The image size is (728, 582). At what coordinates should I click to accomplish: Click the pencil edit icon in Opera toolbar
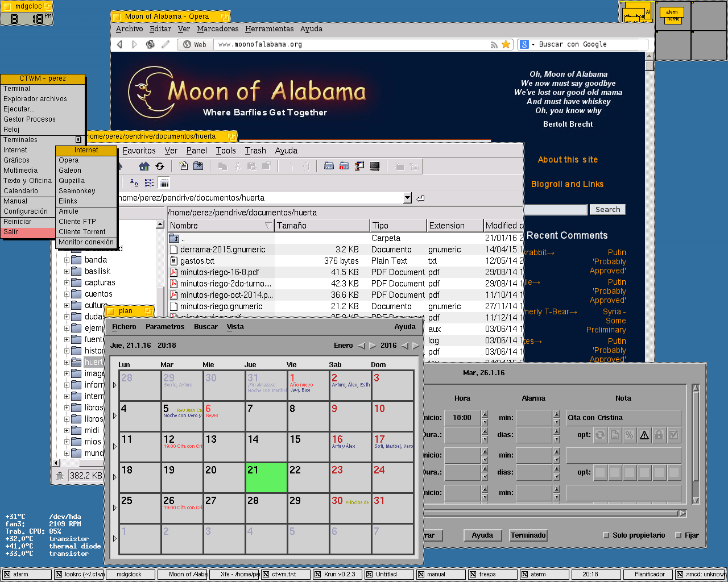(166, 44)
